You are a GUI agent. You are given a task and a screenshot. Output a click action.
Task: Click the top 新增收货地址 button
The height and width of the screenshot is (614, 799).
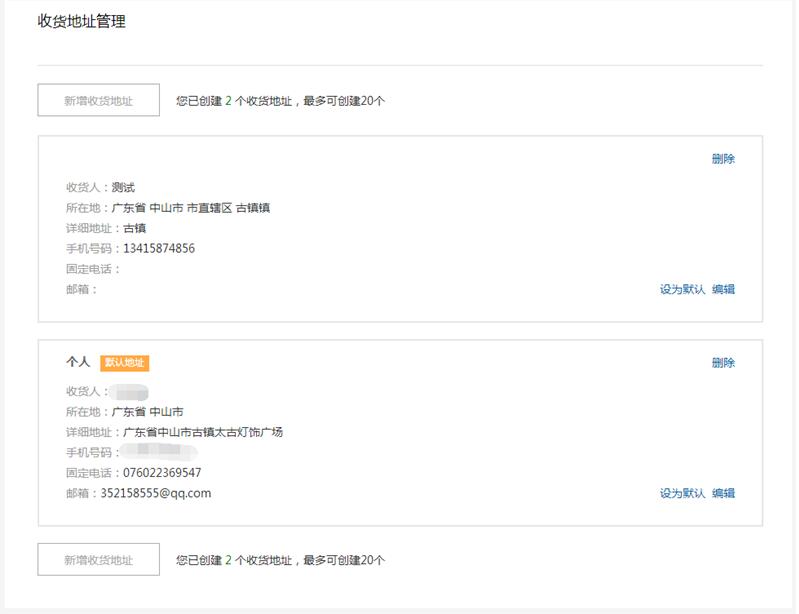[x=98, y=100]
